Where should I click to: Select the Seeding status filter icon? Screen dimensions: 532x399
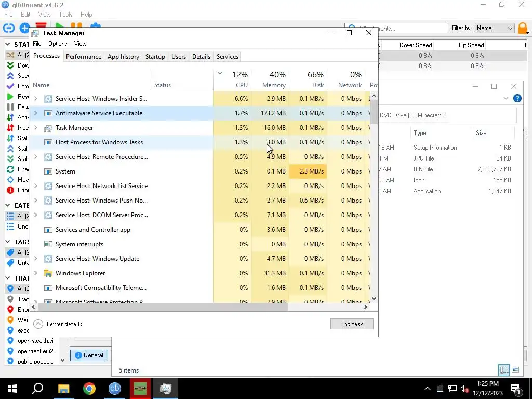[x=10, y=76]
